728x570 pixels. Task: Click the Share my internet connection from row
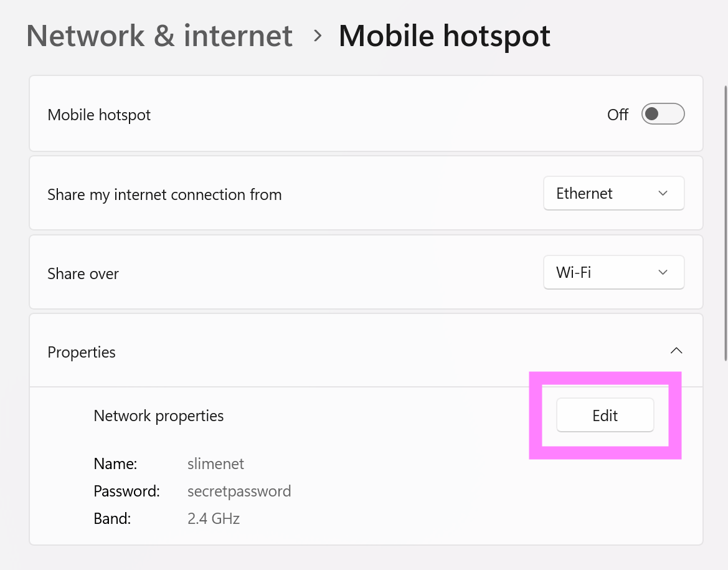click(366, 193)
